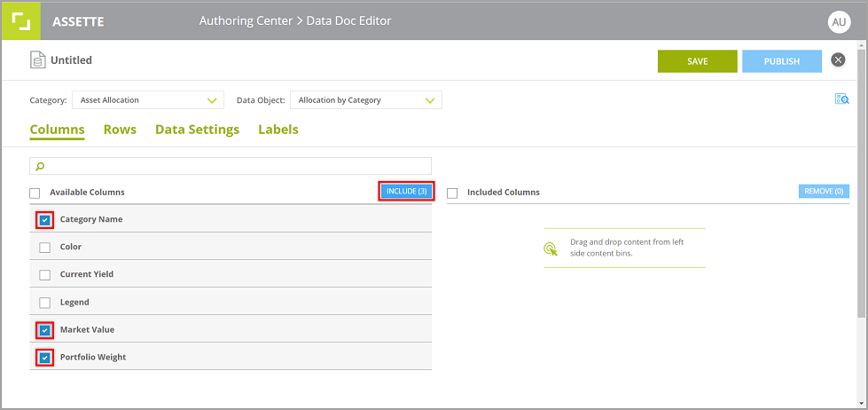Select the Color row label

[x=71, y=247]
